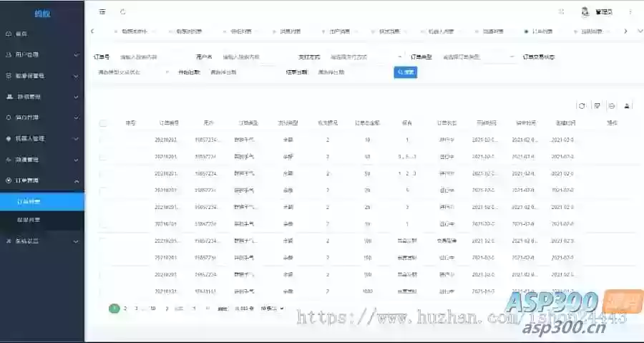Open the 结束日期 date field
Image resolution: width=644 pixels, height=343 pixels.
click(352, 72)
